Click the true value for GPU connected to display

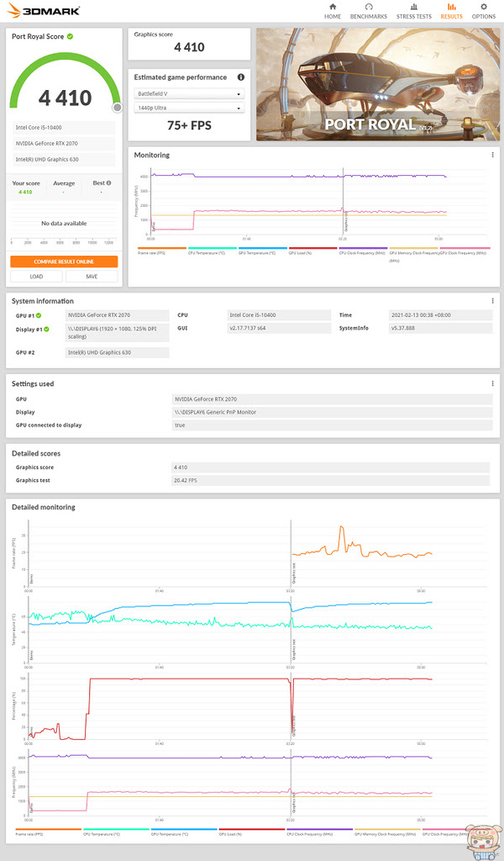332,425
